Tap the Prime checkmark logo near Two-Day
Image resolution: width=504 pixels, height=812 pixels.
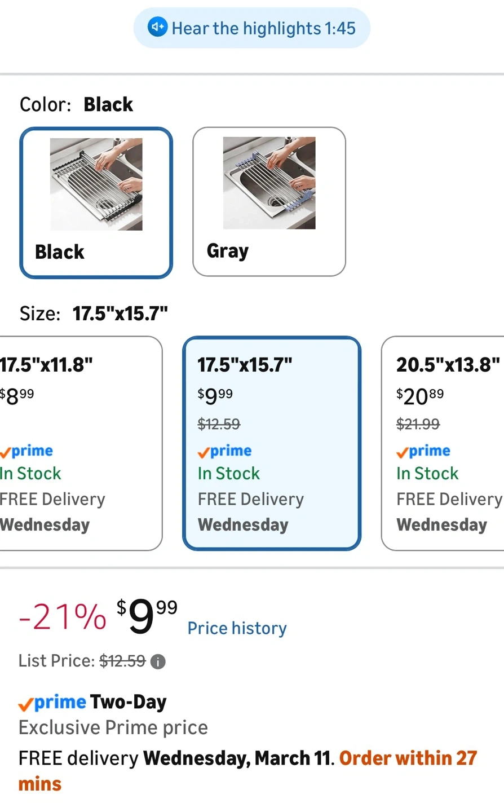pos(52,703)
